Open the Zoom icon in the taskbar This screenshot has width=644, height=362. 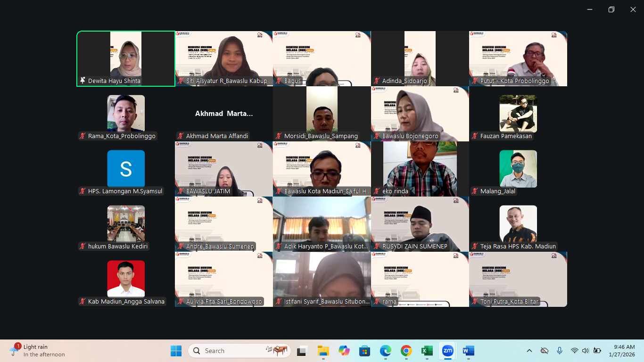[447, 351]
